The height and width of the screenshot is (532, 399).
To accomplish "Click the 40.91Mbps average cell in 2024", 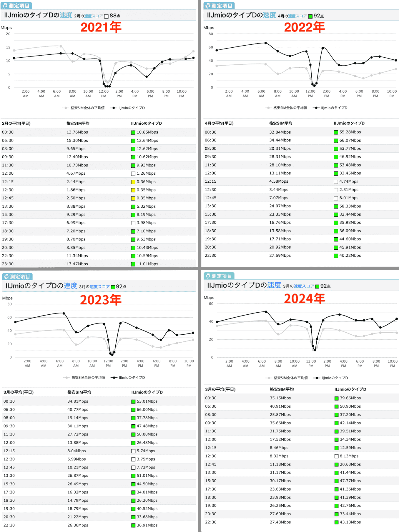I will [x=280, y=406].
